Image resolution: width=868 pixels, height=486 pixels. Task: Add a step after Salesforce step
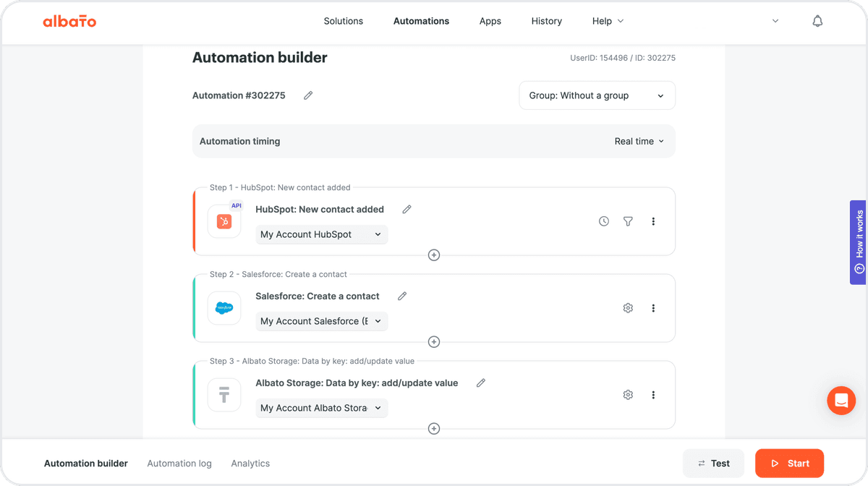[434, 341]
